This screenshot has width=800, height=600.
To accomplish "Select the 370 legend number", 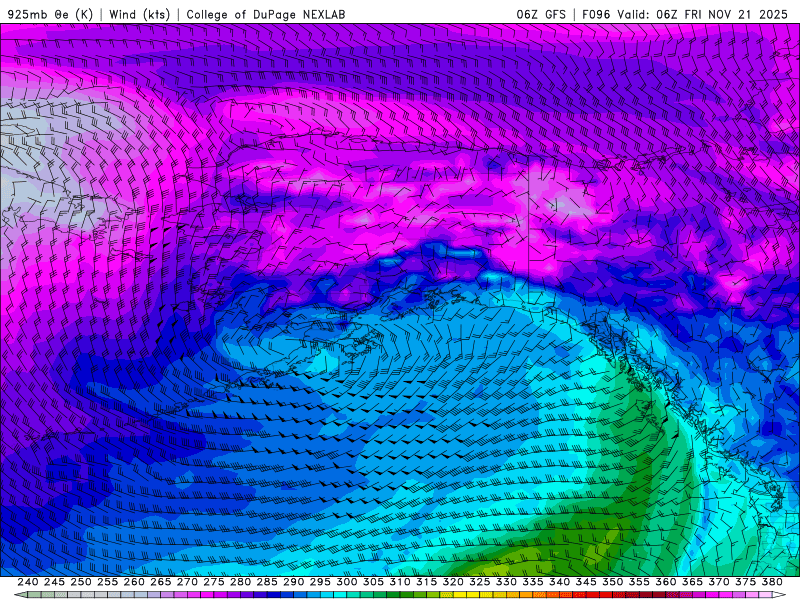I will click(x=718, y=582).
